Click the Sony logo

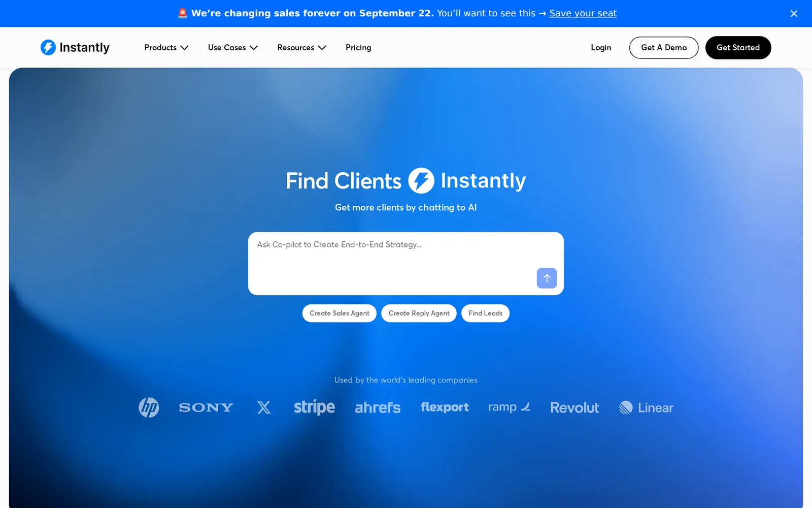[206, 407]
